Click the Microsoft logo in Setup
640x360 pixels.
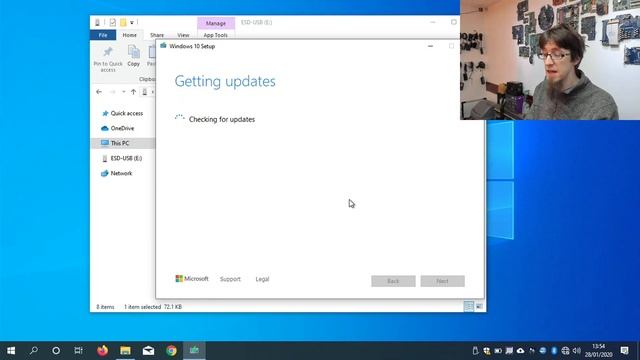192,279
